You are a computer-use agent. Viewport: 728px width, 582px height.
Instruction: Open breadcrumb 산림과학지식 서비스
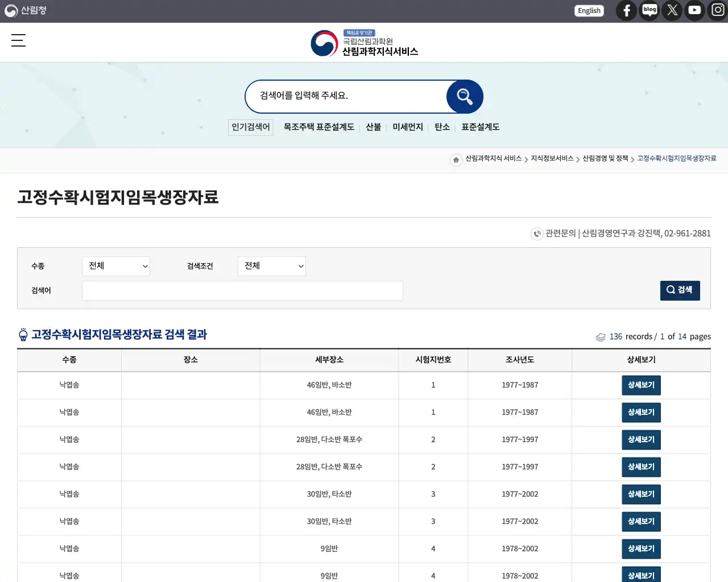[493, 159]
